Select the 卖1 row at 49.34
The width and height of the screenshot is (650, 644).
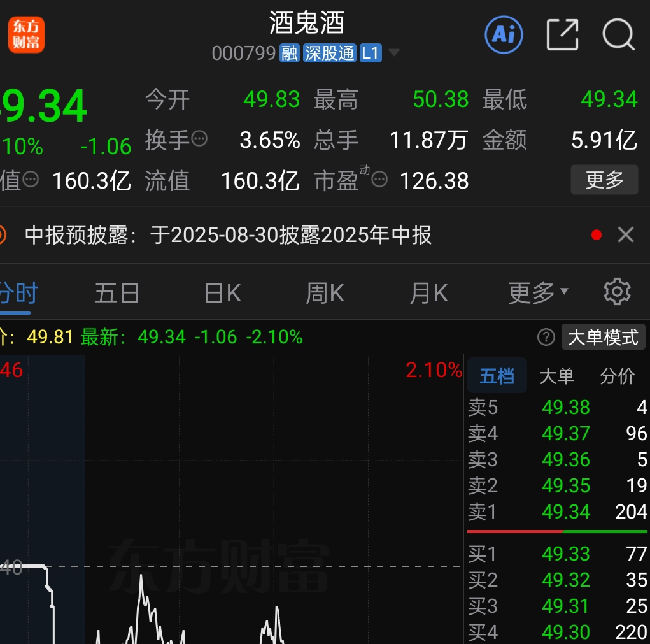(557, 512)
